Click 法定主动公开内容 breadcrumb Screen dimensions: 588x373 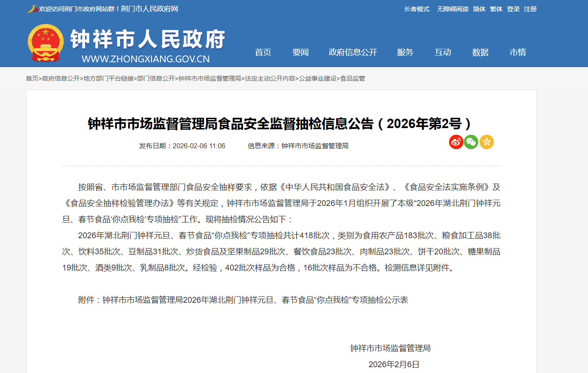click(270, 78)
